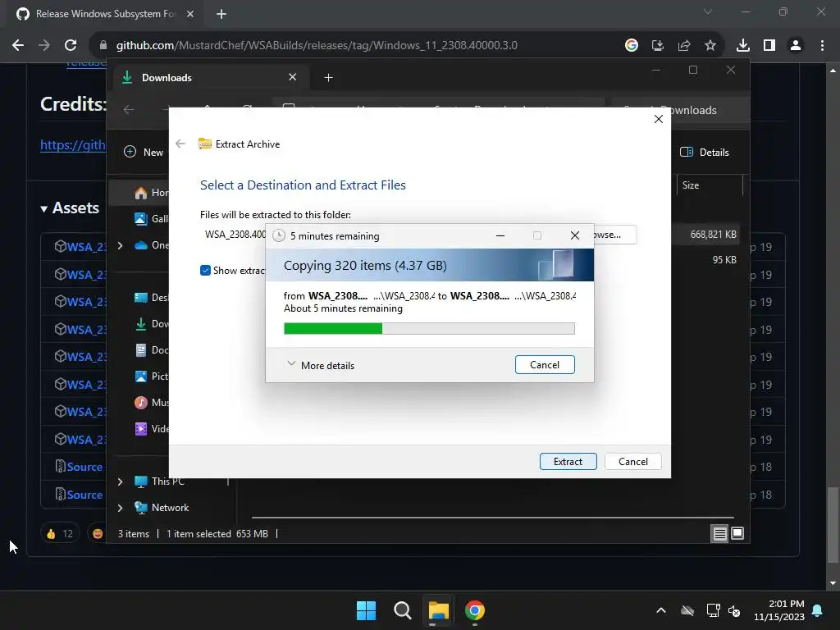The height and width of the screenshot is (630, 840).
Task: Click the Extract button
Action: [x=568, y=461]
